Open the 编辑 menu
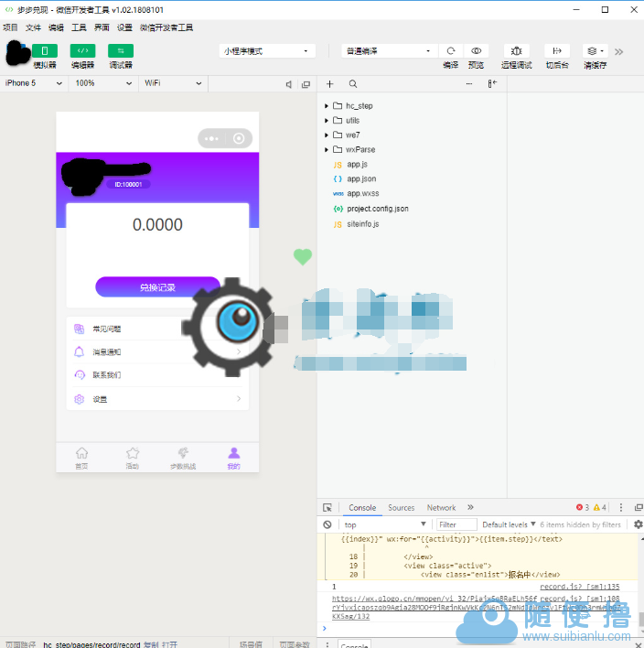The image size is (644, 648). point(56,27)
